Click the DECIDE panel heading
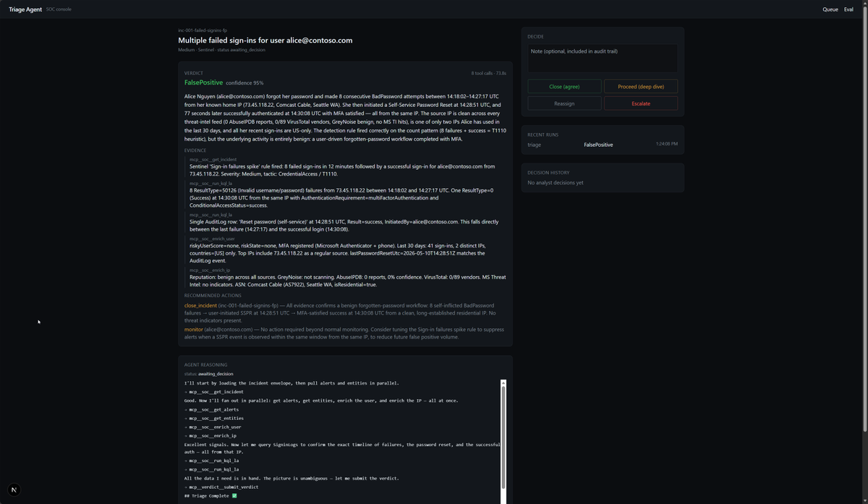 (535, 36)
